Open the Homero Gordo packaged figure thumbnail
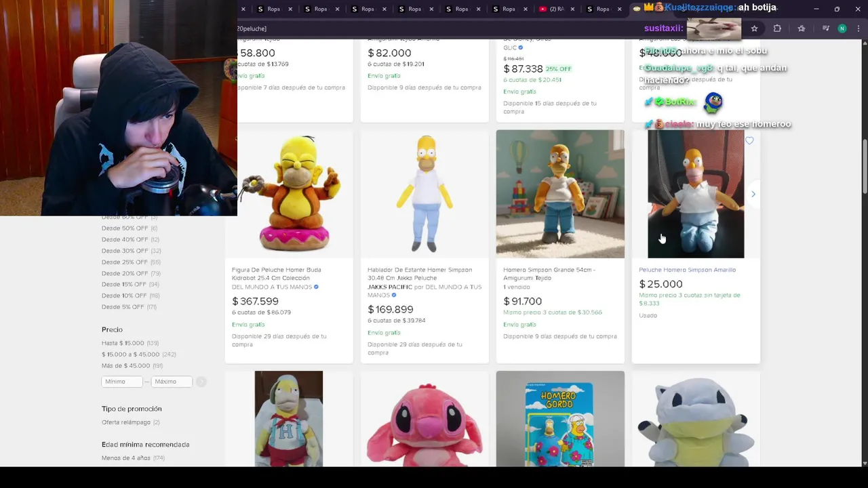Image resolution: width=868 pixels, height=488 pixels. [560, 419]
